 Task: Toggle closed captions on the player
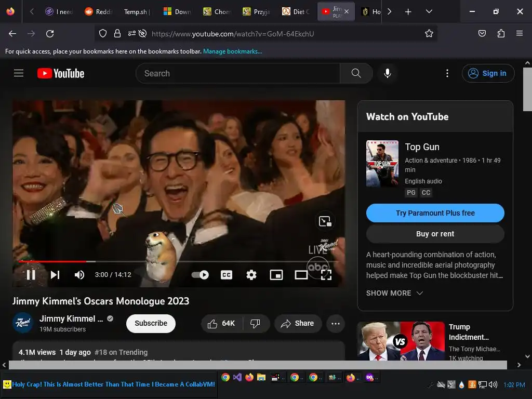[x=227, y=275]
